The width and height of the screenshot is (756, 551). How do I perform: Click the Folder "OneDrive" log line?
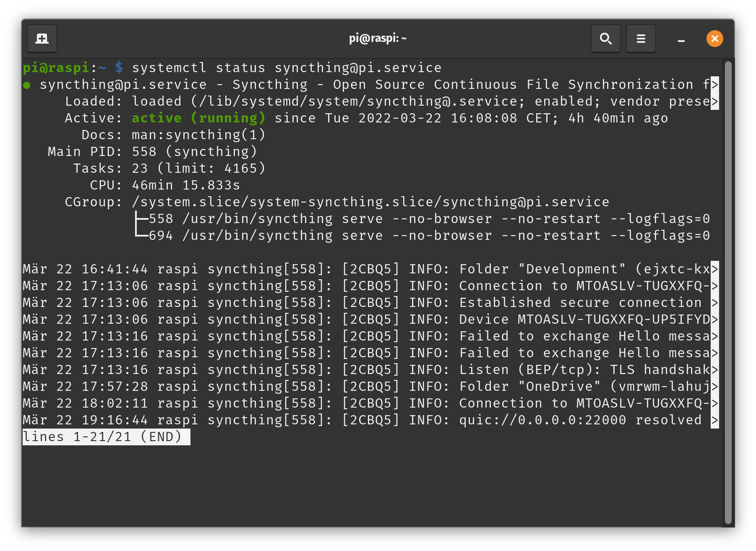tap(370, 386)
